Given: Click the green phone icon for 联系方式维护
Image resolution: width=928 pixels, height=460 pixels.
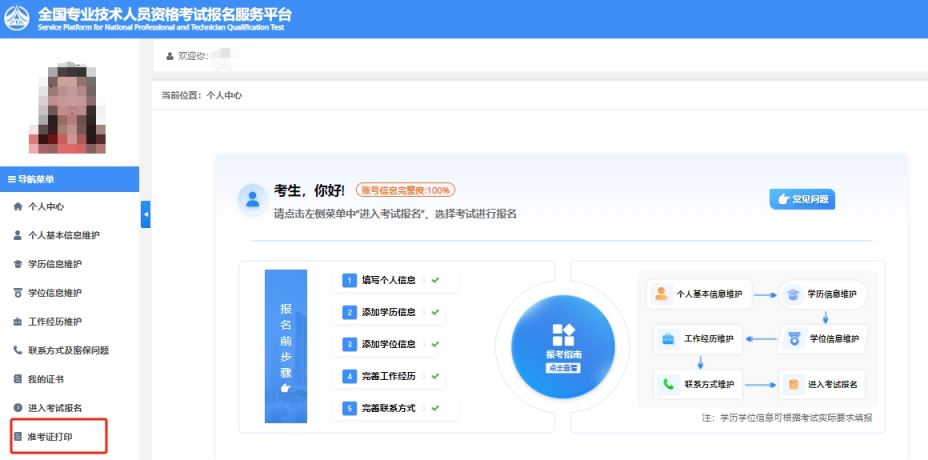Looking at the screenshot, I should [x=667, y=384].
